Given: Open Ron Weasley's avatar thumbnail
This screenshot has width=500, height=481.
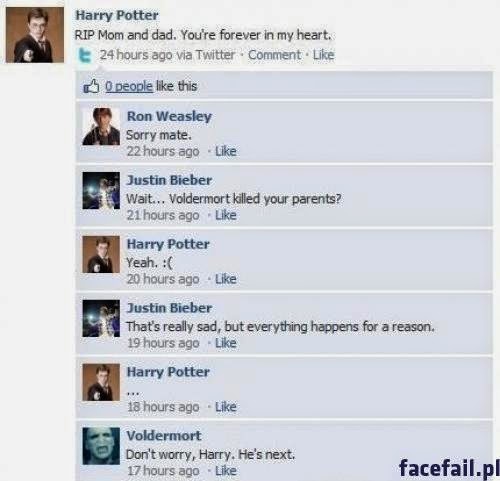Looking at the screenshot, I should tap(101, 126).
